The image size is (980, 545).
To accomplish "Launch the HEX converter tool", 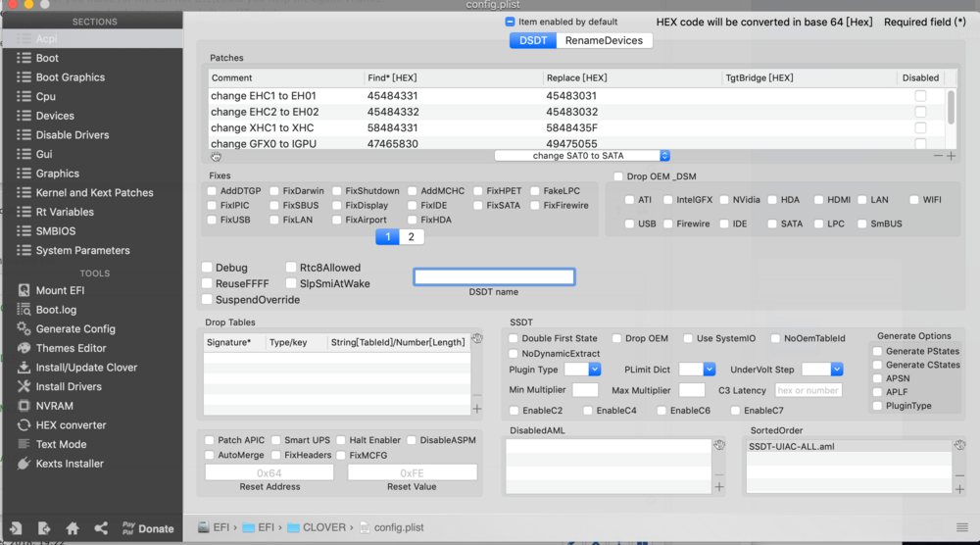I will pyautogui.click(x=71, y=425).
